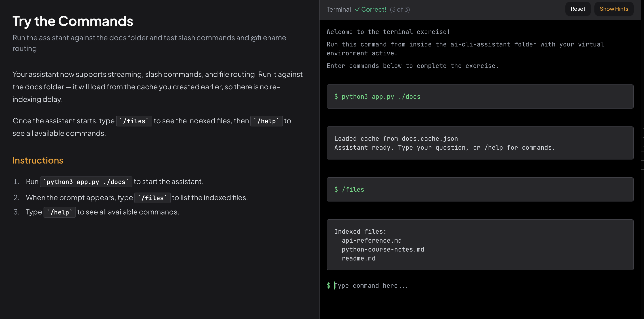The width and height of the screenshot is (644, 319).
Task: Click the `/files` code snippet in step 2
Action: 152,198
